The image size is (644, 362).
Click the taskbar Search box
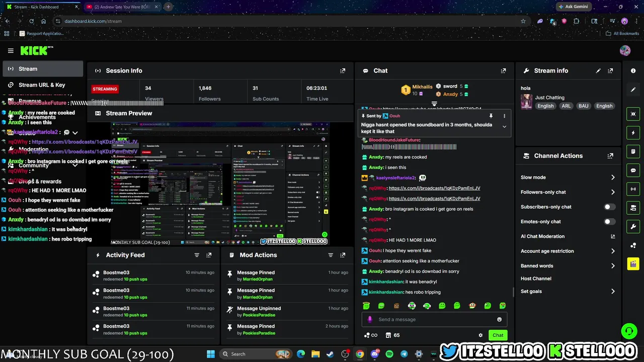pyautogui.click(x=256, y=354)
